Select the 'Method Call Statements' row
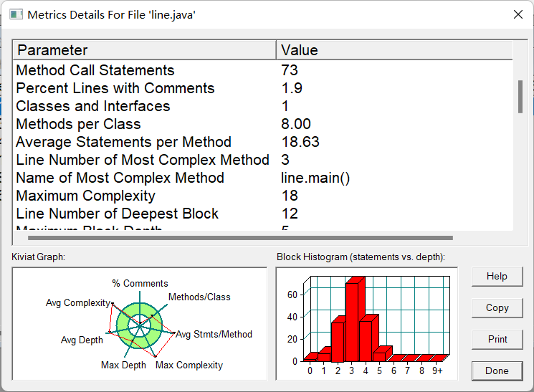The image size is (534, 392). pyautogui.click(x=263, y=70)
